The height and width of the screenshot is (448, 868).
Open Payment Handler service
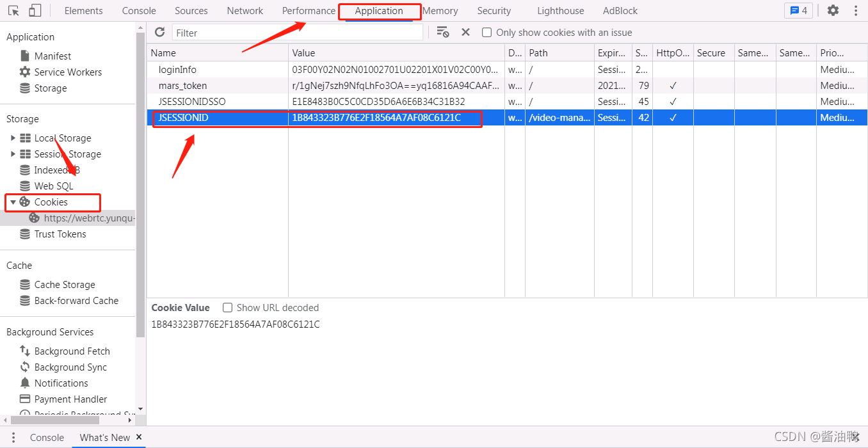[x=70, y=399]
